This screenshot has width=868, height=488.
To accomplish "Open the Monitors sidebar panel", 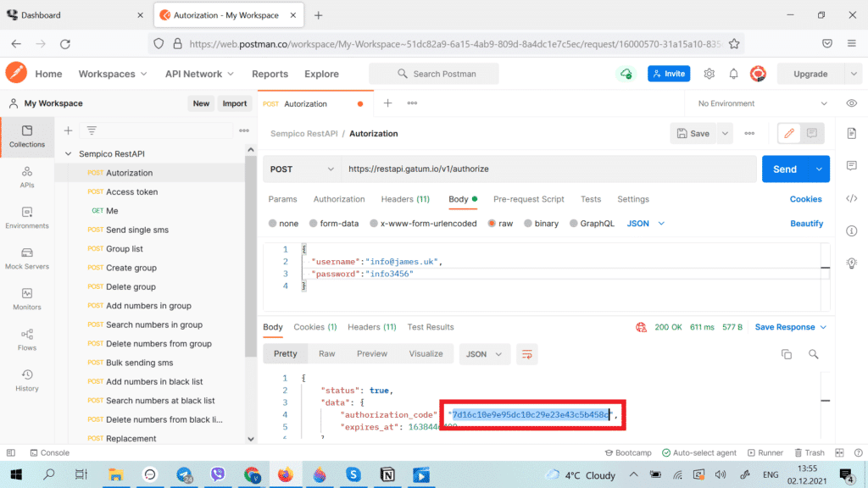I will pos(26,299).
